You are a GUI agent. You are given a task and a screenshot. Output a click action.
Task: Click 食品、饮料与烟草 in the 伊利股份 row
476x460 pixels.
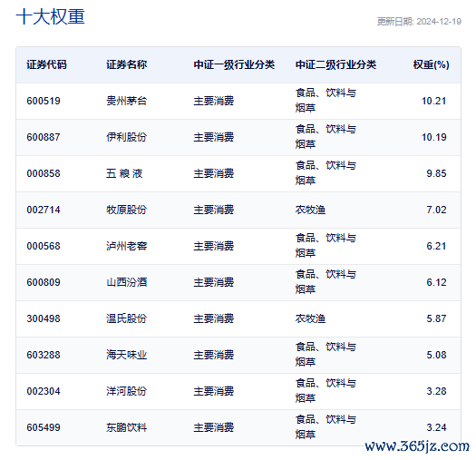[325, 136]
